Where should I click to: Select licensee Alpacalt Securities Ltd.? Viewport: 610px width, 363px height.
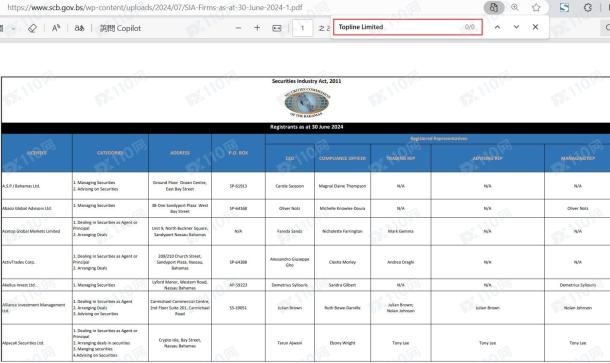point(23,343)
